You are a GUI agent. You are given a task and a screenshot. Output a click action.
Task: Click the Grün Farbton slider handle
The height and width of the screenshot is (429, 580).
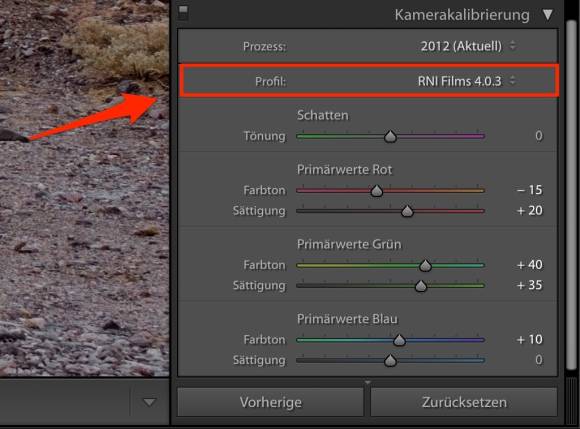click(x=425, y=266)
